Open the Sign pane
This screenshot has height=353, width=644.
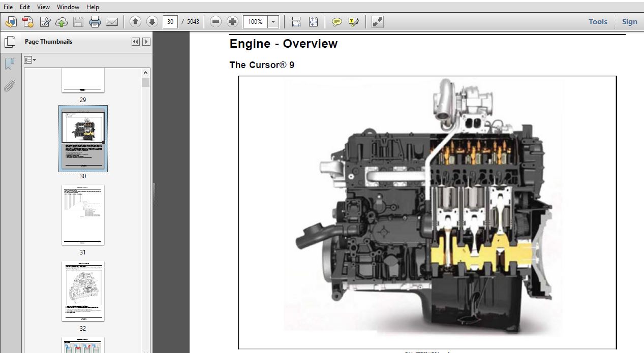pos(629,21)
